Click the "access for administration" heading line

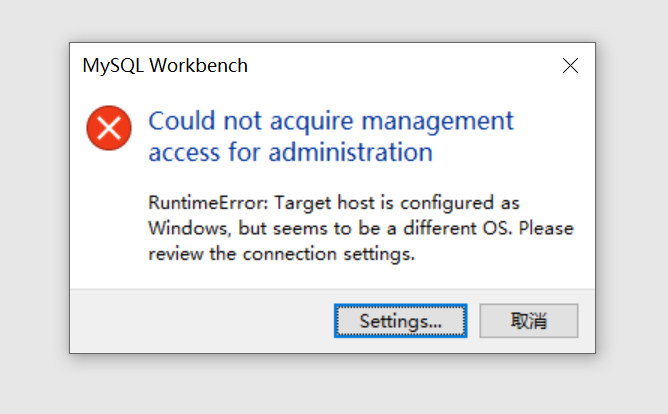(x=290, y=153)
